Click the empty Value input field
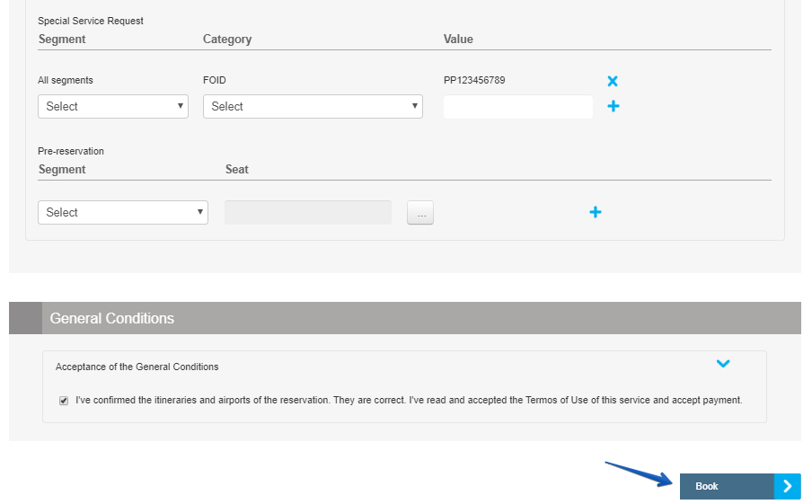Image resolution: width=812 pixels, height=504 pixels. (518, 107)
